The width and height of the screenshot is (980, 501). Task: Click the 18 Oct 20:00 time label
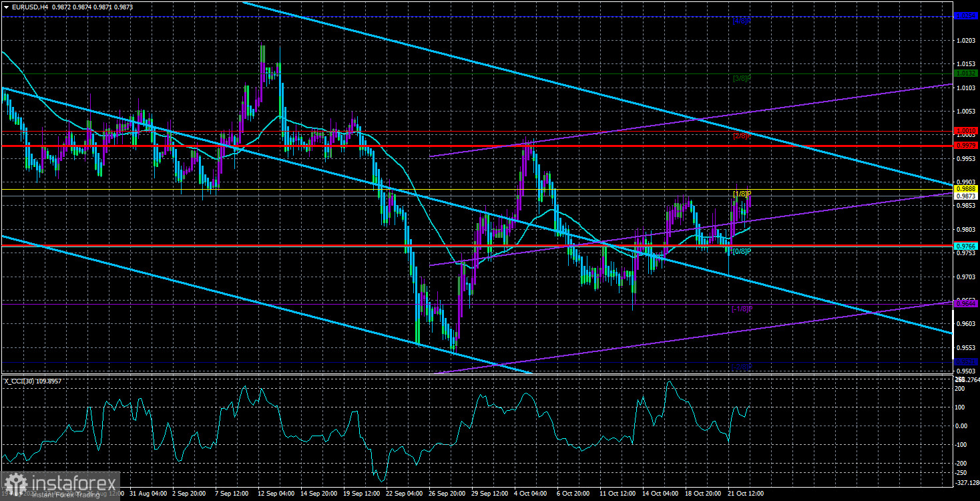tap(704, 494)
